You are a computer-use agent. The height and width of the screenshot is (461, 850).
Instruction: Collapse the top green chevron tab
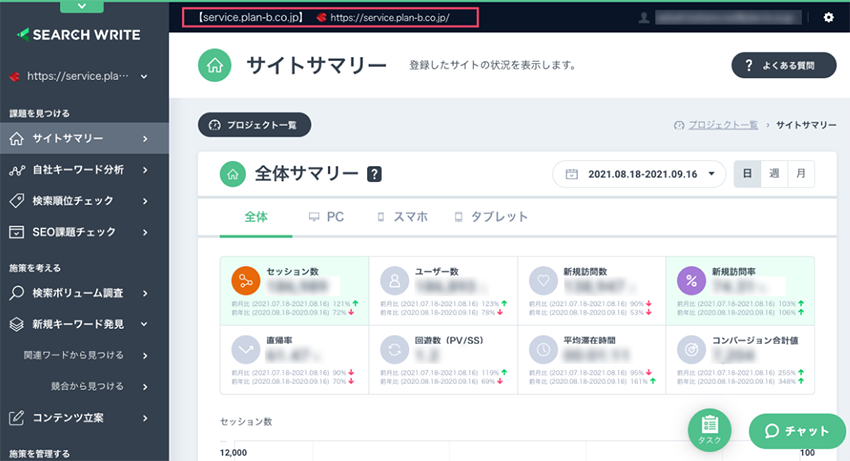82,6
